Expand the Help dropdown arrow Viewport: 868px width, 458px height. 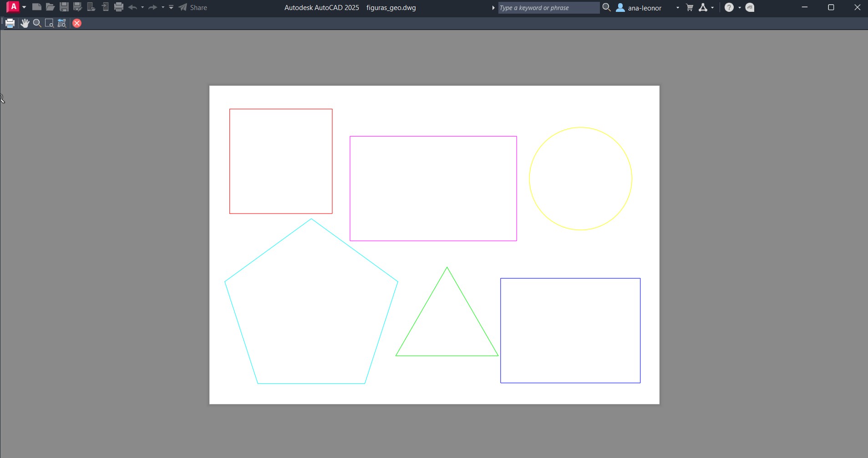(x=740, y=8)
